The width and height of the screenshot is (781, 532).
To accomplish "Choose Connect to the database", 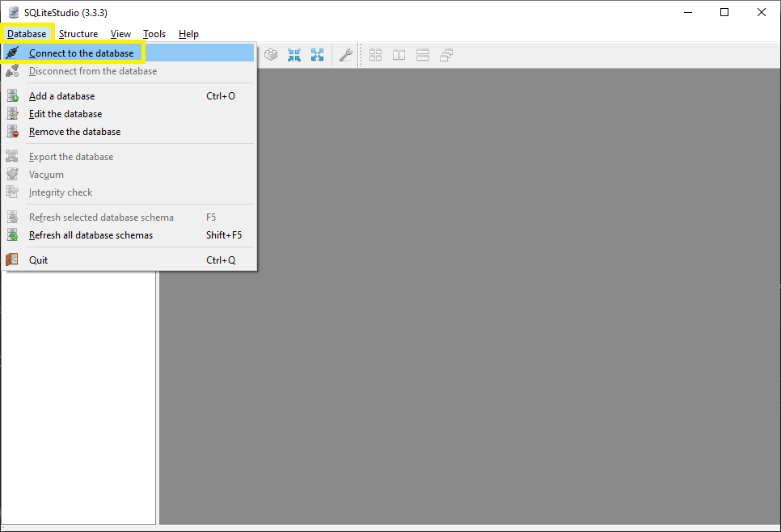I will pos(129,53).
